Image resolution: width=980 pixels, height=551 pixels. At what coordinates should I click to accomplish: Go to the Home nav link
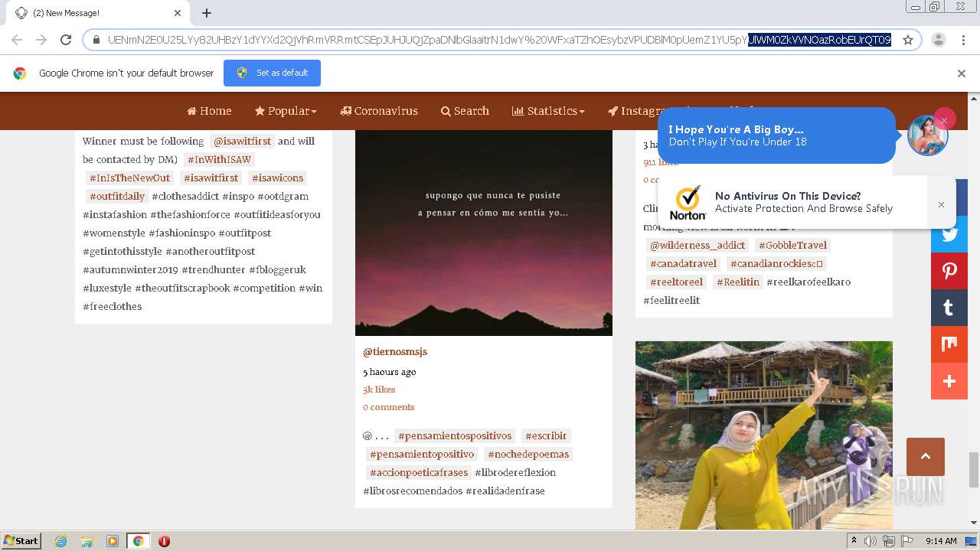(x=209, y=111)
